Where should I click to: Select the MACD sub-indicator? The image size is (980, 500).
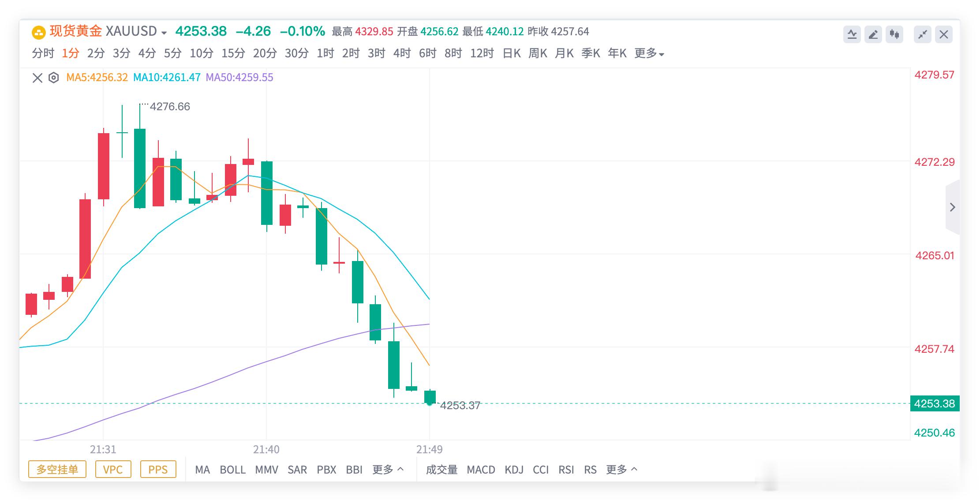click(x=481, y=470)
